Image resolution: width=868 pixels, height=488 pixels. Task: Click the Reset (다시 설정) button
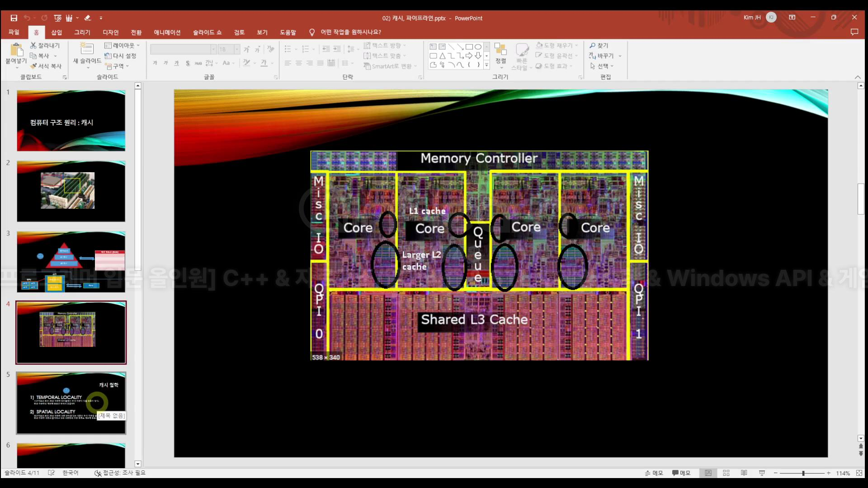coord(120,56)
